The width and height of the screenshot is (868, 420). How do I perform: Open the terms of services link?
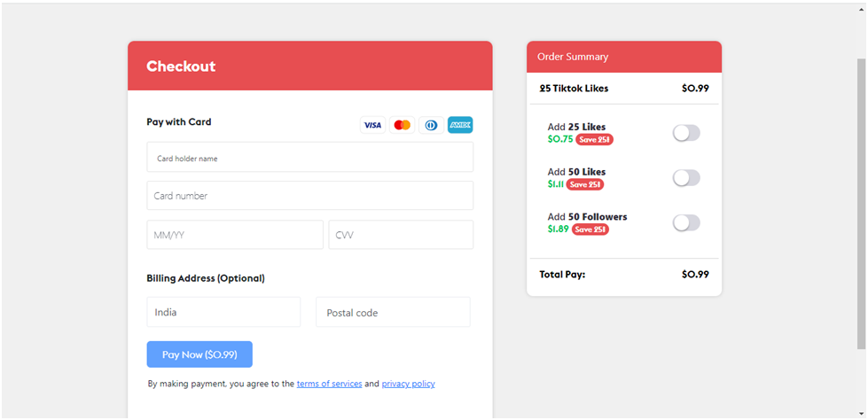click(x=329, y=384)
